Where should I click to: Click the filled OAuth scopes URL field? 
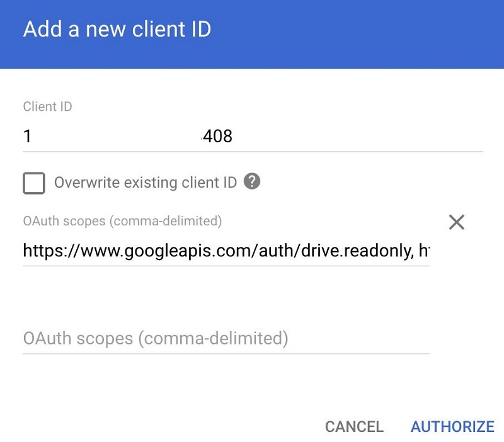[x=226, y=251]
